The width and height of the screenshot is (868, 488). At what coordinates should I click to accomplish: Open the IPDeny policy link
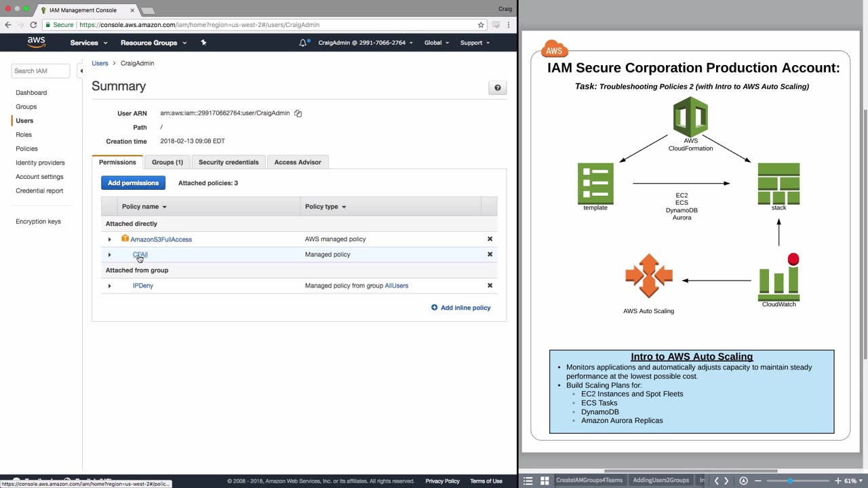tap(142, 286)
